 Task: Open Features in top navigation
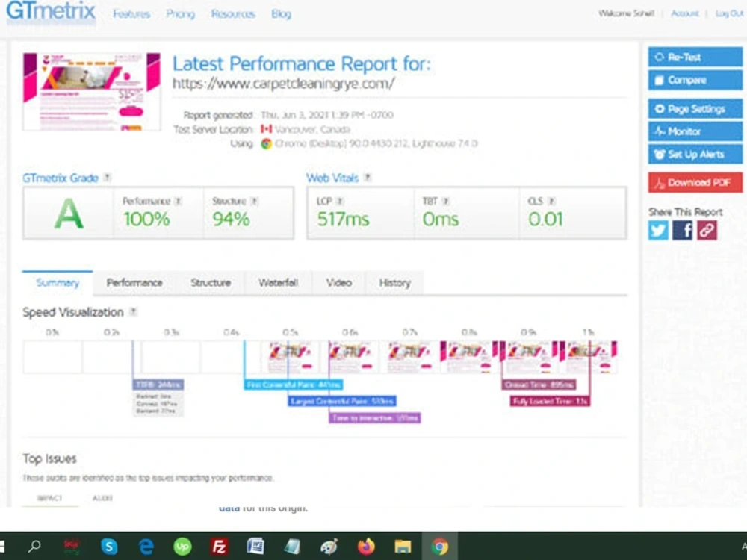(131, 14)
